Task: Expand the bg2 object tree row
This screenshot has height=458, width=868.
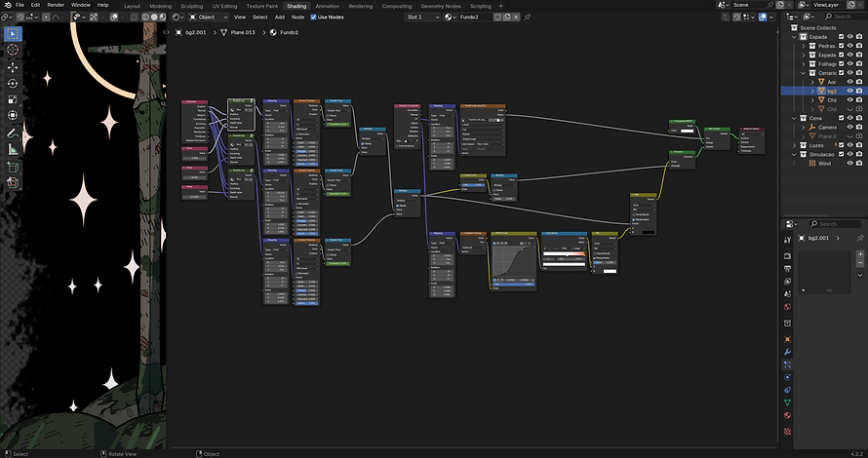Action: click(x=812, y=91)
